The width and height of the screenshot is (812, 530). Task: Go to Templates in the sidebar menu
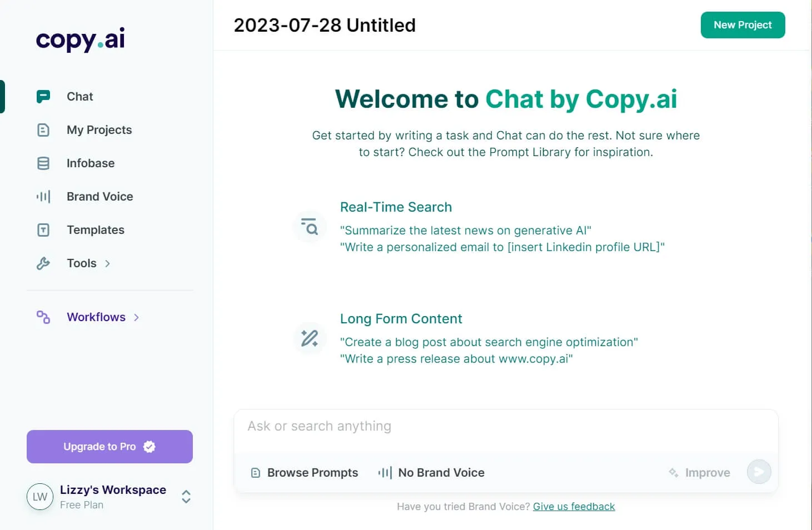click(95, 229)
